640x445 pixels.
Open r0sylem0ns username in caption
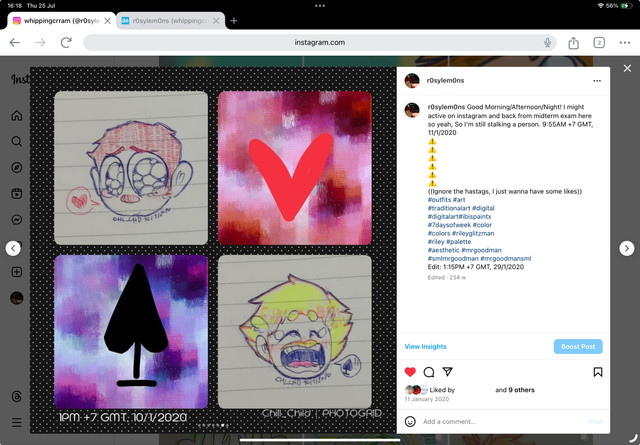pyautogui.click(x=446, y=107)
